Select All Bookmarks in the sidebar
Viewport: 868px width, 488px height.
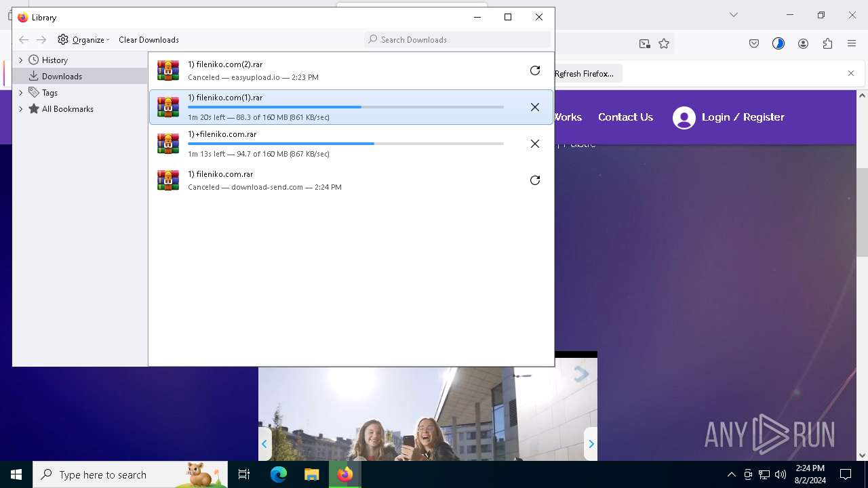pyautogui.click(x=67, y=109)
